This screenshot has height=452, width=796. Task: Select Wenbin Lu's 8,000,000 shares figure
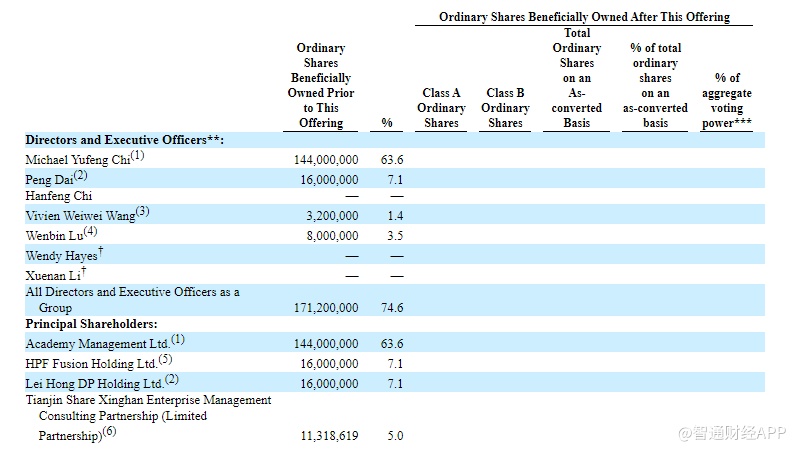[330, 236]
